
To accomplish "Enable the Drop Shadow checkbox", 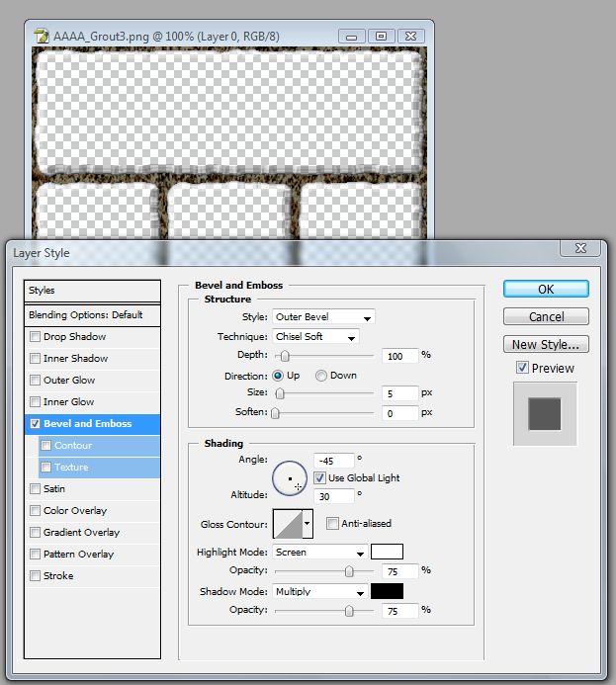I will [36, 337].
